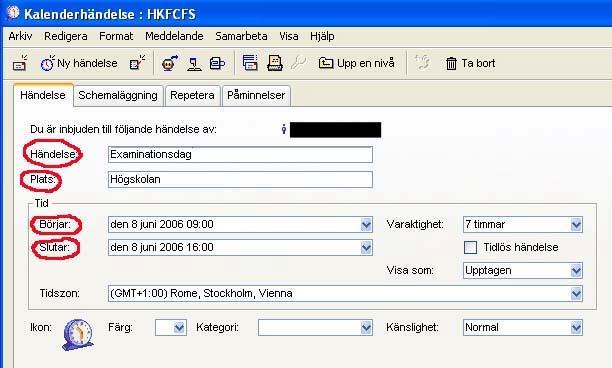Click Upp en nivå folder button
This screenshot has height=368, width=612.
point(357,63)
